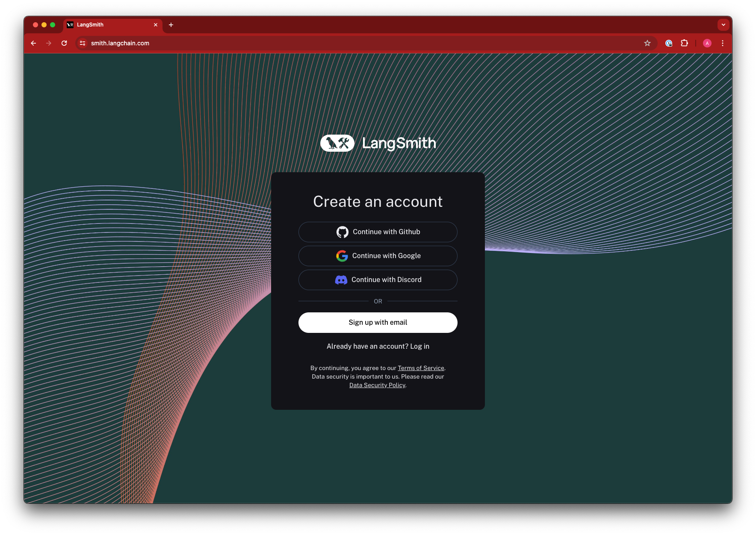Image resolution: width=756 pixels, height=535 pixels.
Task: Click the Github logo on the signup button
Action: (x=342, y=232)
